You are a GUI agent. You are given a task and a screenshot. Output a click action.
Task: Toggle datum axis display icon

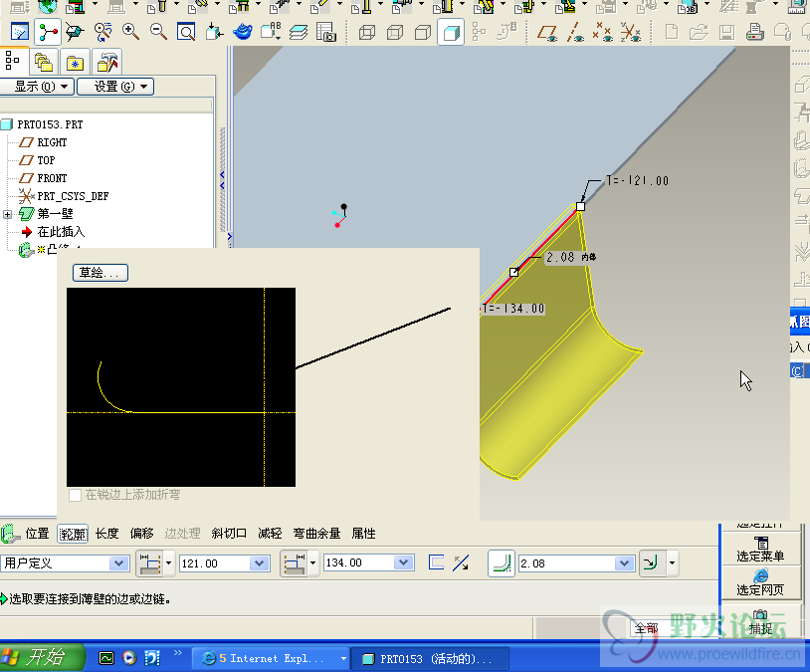[574, 33]
